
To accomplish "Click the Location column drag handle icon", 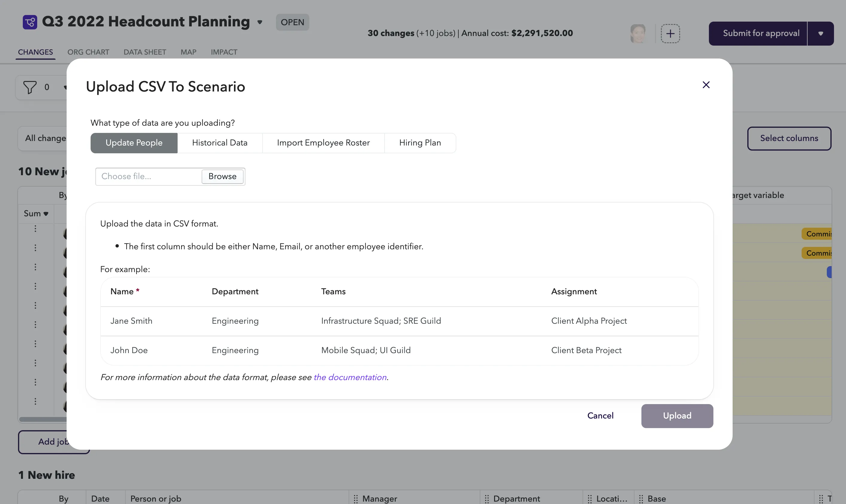I will coord(589,499).
